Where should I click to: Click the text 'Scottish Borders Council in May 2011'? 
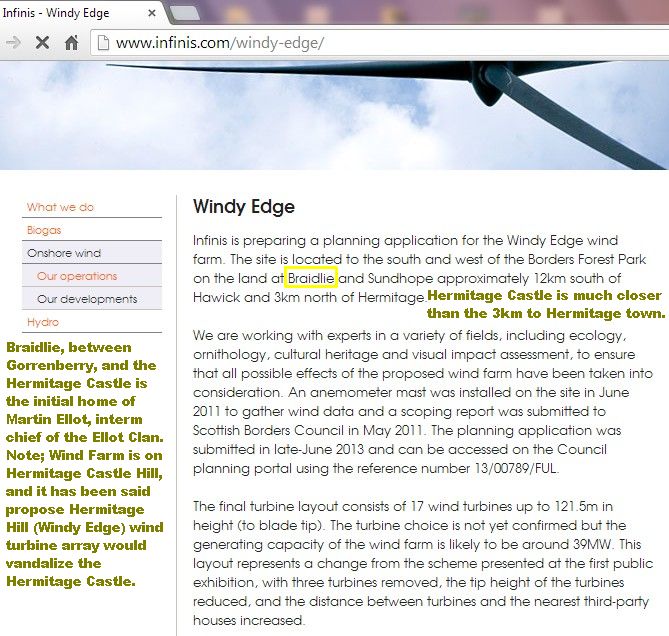click(307, 430)
